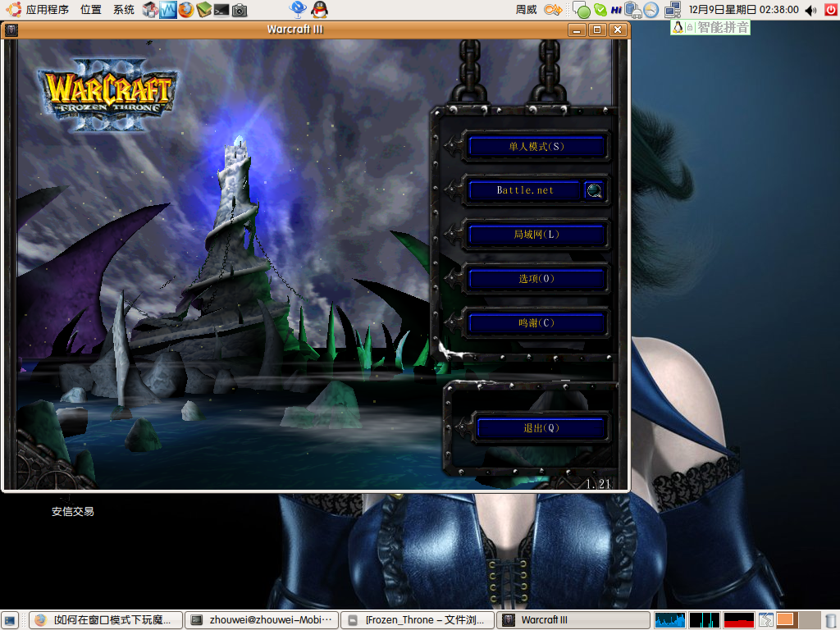Click the Ubuntu logo in top panel
The height and width of the screenshot is (630, 840).
13,9
